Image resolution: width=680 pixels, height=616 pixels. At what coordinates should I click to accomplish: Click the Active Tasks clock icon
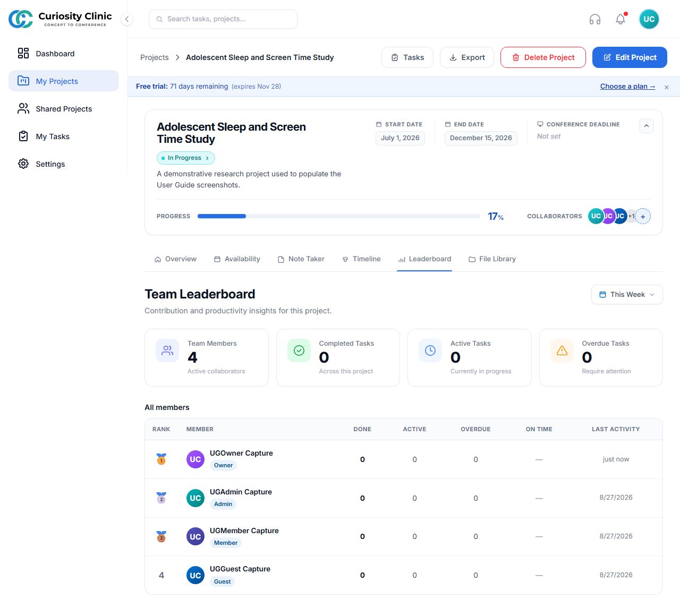[x=430, y=350]
